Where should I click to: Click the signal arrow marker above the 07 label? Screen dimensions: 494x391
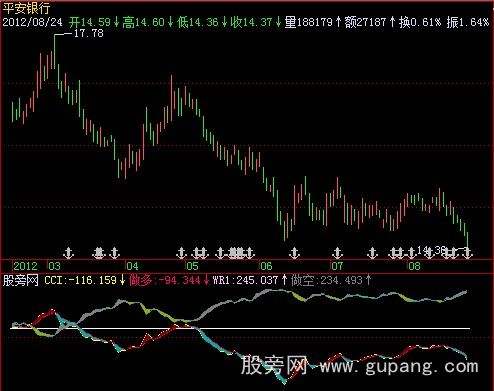[x=338, y=253]
